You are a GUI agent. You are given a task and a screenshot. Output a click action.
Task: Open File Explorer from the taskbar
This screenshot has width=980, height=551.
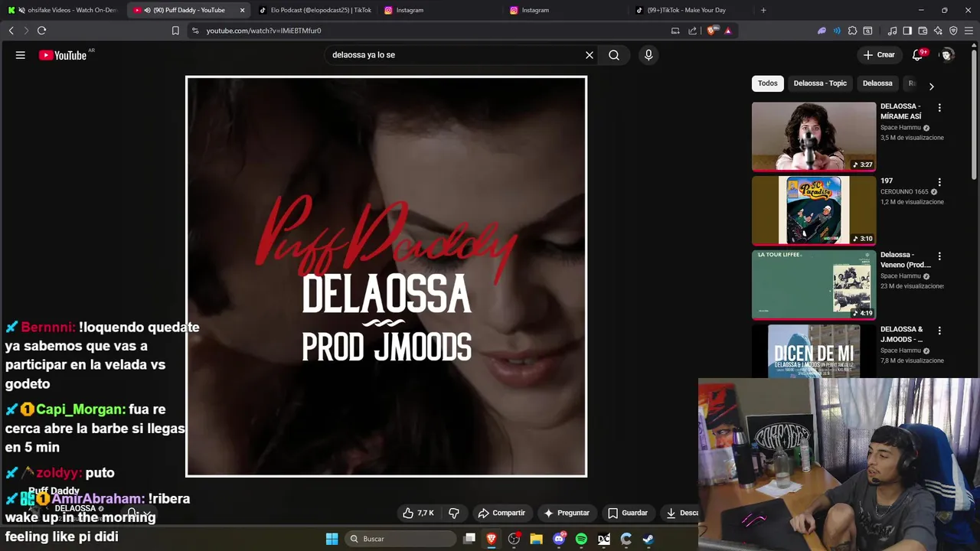(x=536, y=539)
